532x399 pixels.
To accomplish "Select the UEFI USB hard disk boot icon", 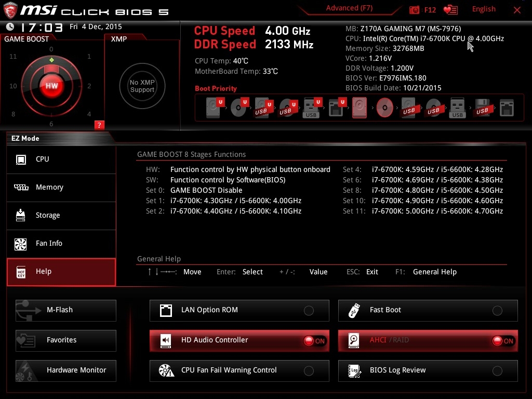I will tap(263, 108).
